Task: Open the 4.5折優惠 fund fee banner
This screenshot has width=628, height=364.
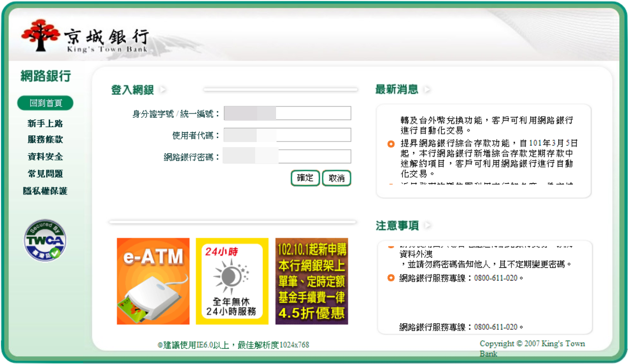Action: pos(312,281)
